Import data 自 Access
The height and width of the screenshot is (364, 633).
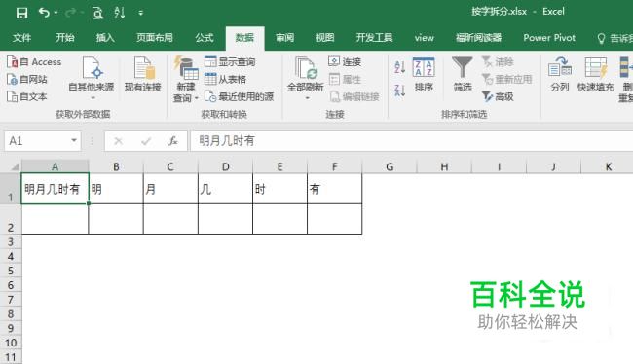pos(34,62)
